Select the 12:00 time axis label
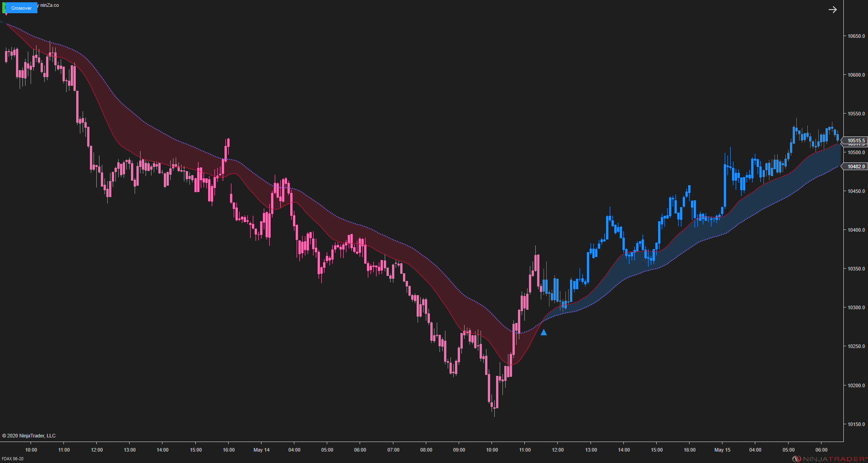Image resolution: width=868 pixels, height=463 pixels. click(96, 450)
